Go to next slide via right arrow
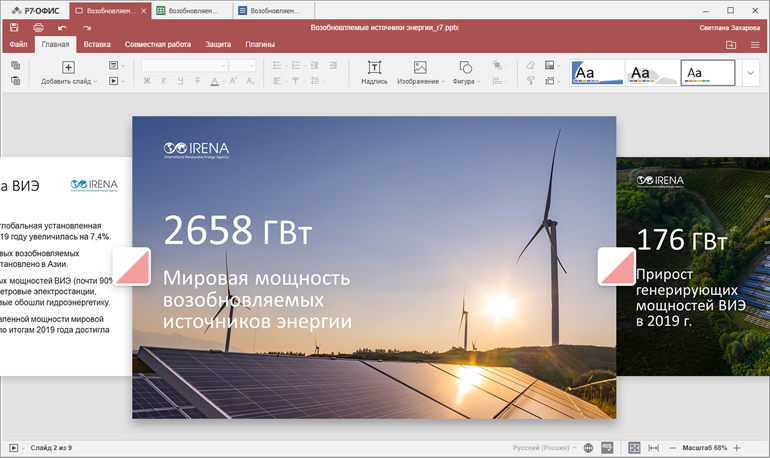The width and height of the screenshot is (770, 458). point(616,267)
